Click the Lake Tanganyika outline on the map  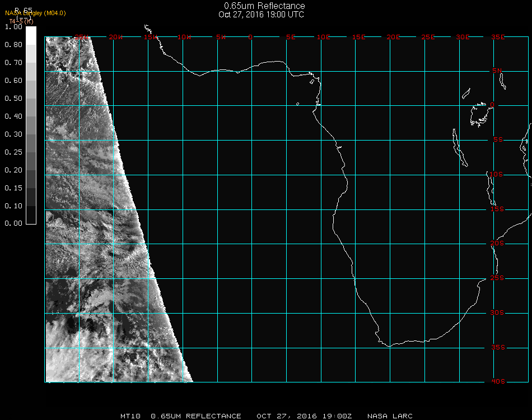(x=460, y=148)
